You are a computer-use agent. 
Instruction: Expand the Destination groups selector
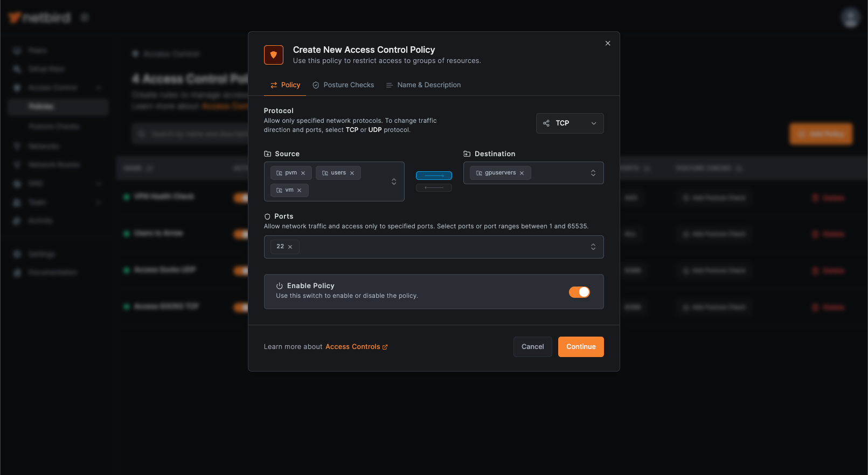pyautogui.click(x=593, y=173)
